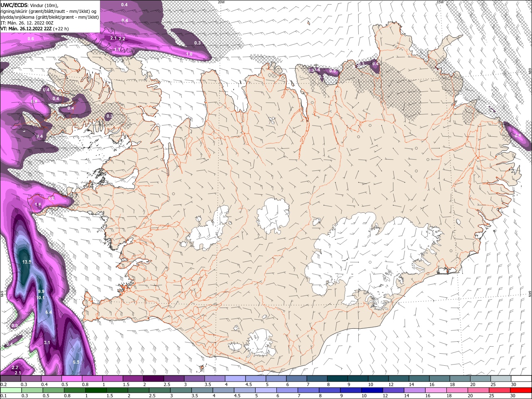Click the 6.5 precipitation value label
The image size is (532, 399).
[76, 362]
